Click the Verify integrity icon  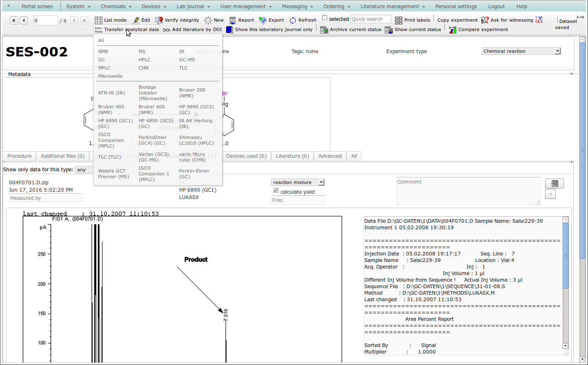click(x=159, y=20)
